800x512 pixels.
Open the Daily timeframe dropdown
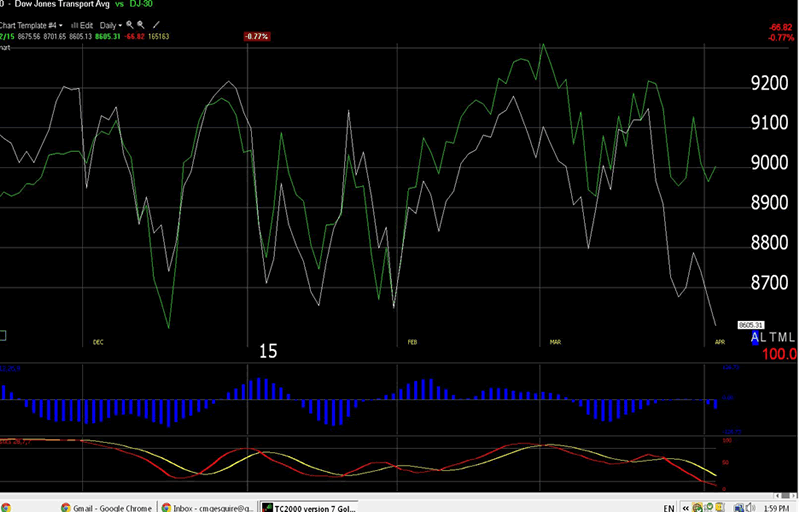(109, 24)
